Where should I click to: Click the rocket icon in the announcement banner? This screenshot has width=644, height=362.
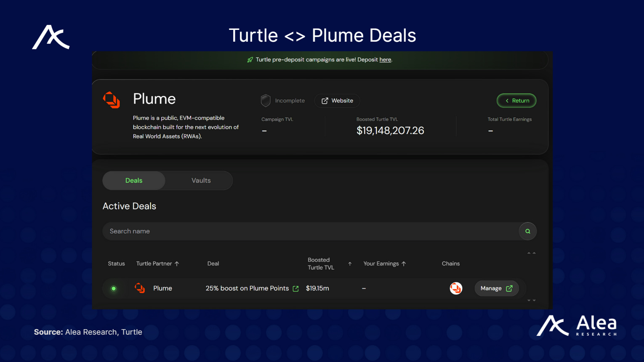coord(250,60)
